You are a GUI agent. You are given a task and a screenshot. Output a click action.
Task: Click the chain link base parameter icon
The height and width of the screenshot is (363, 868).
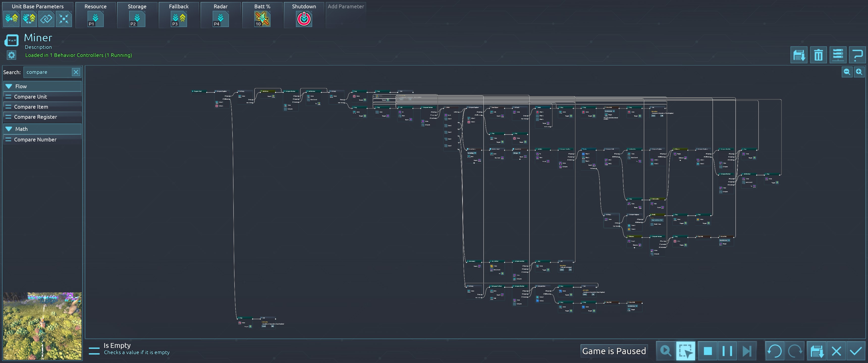46,19
